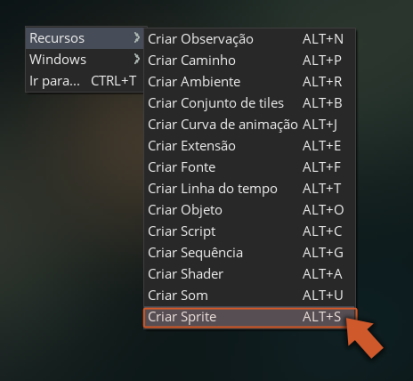The width and height of the screenshot is (413, 381).
Task: Choose Criar Conjunto de tiles
Action: click(250, 103)
